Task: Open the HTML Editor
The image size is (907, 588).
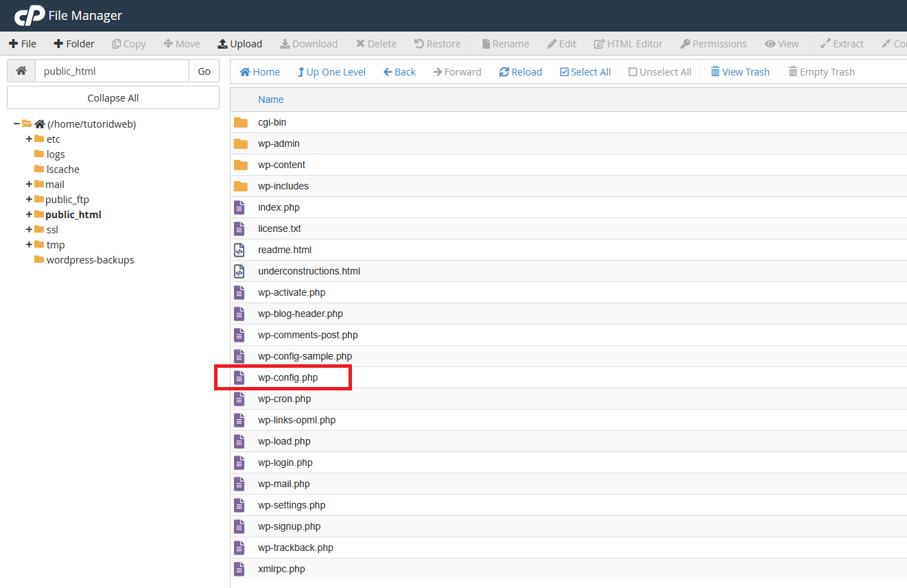Action: pyautogui.click(x=628, y=43)
